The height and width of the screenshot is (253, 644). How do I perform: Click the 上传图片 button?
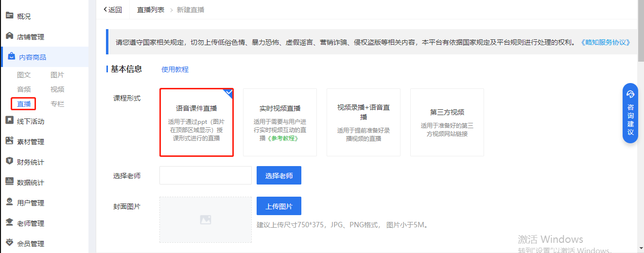point(279,206)
